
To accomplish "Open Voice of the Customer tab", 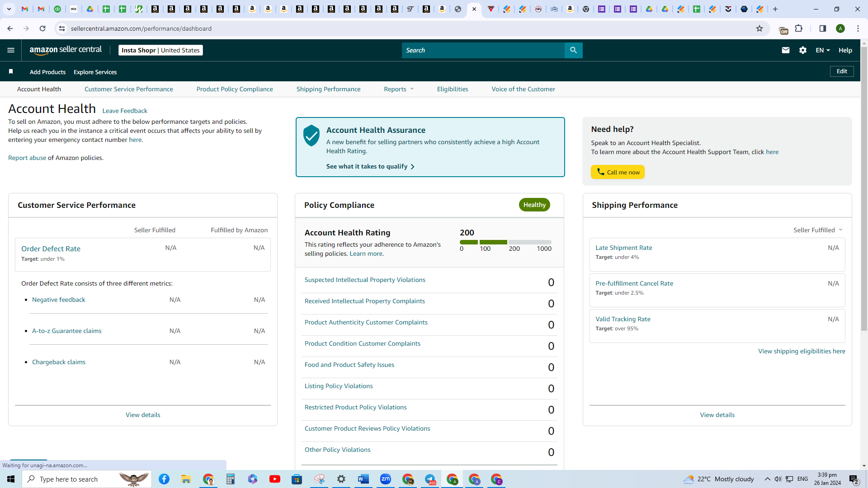I will point(524,89).
